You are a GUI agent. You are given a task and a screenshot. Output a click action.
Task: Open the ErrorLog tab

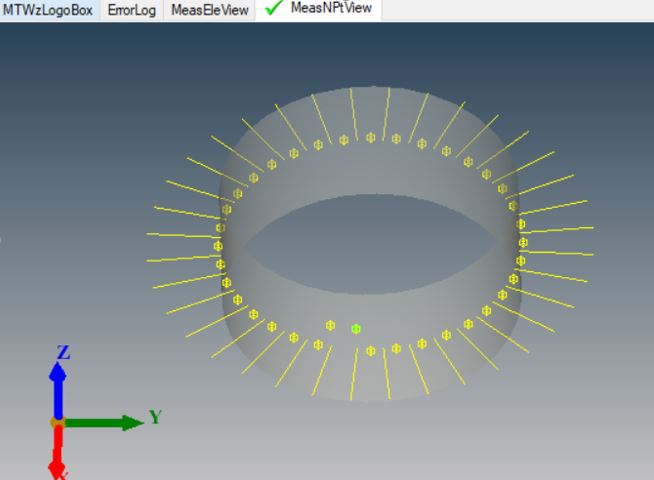coord(132,10)
